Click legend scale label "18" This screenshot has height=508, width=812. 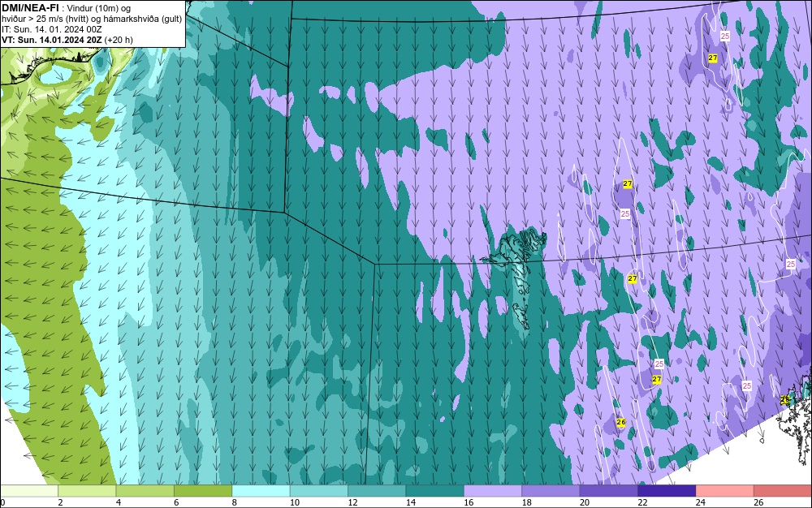pyautogui.click(x=527, y=502)
